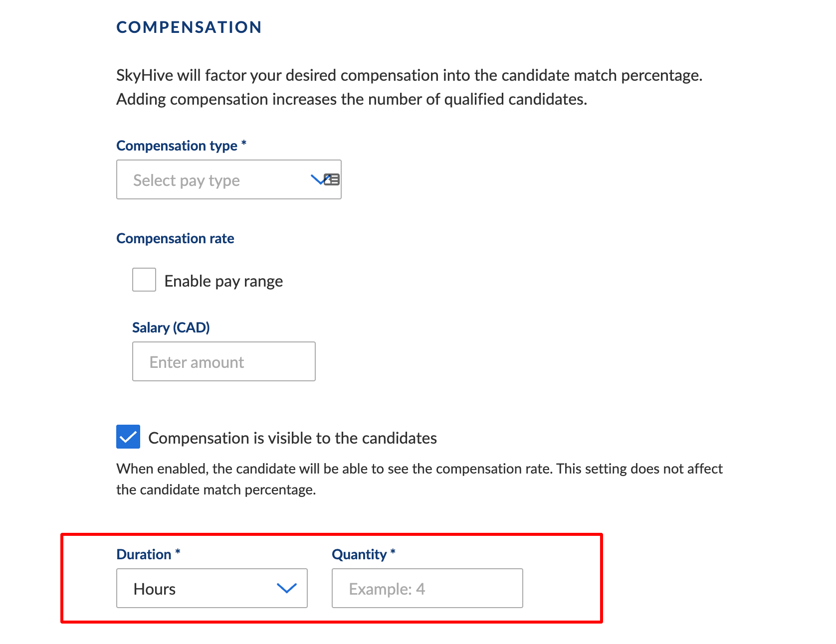Click the Enable pay range label text

click(223, 281)
